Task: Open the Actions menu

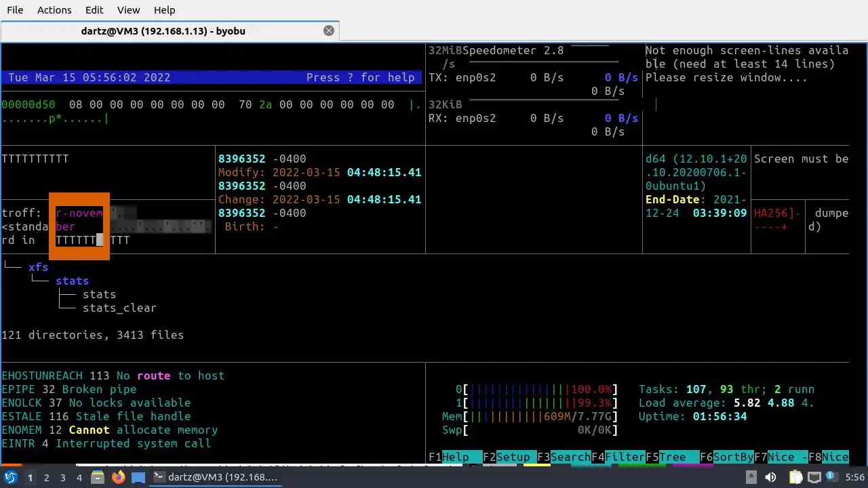Action: [54, 10]
